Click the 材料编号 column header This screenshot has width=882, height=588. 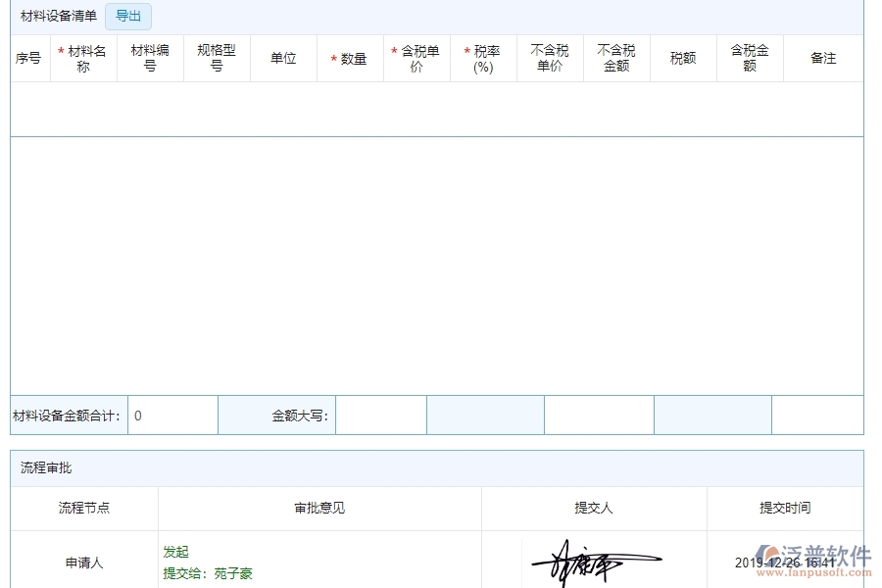pyautogui.click(x=149, y=58)
